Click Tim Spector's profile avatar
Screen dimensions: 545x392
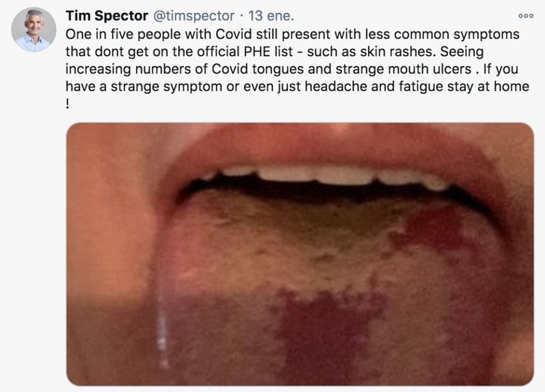tap(34, 30)
